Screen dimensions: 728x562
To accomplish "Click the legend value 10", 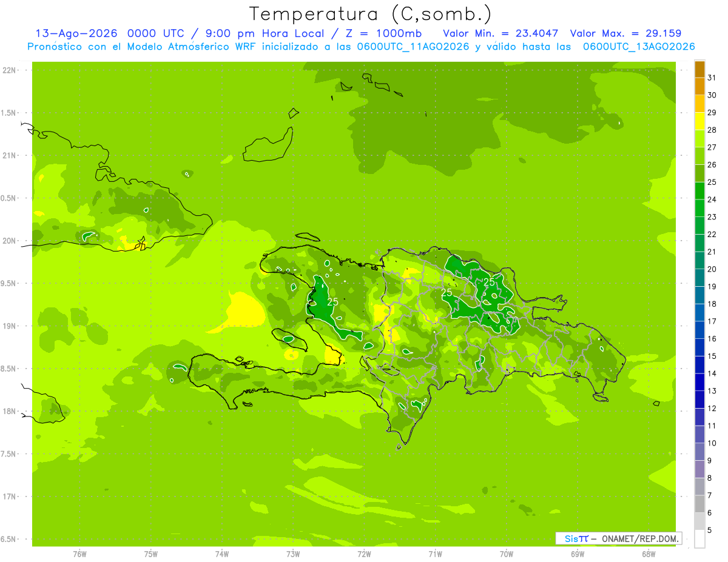I will 712,443.
